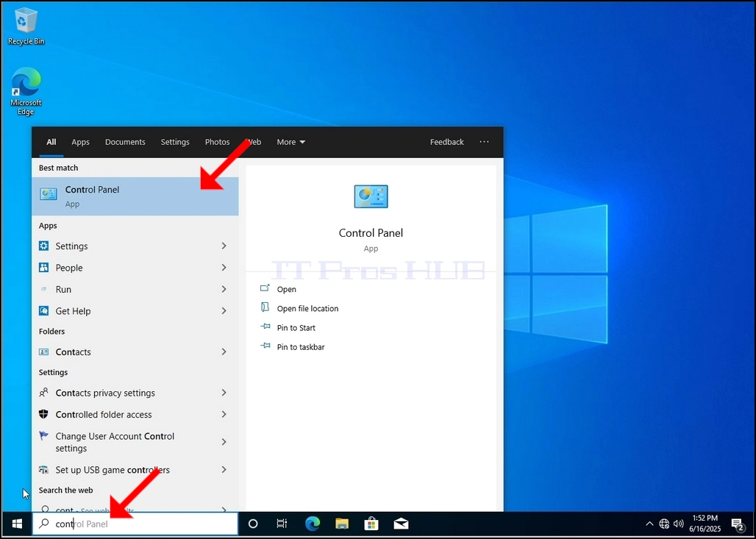The width and height of the screenshot is (756, 539).
Task: Open Cortana from the taskbar circle
Action: [x=253, y=524]
